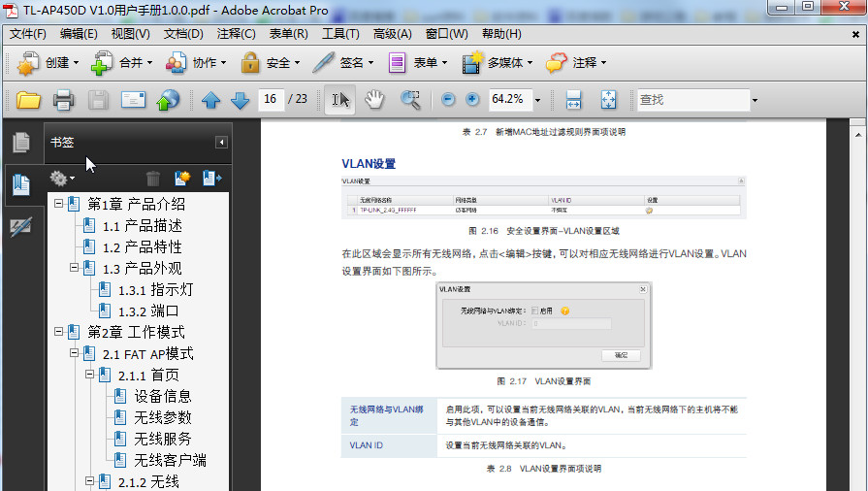The width and height of the screenshot is (868, 491).
Task: Open the Bookmarks panel icon in sidebar
Action: pyautogui.click(x=21, y=184)
